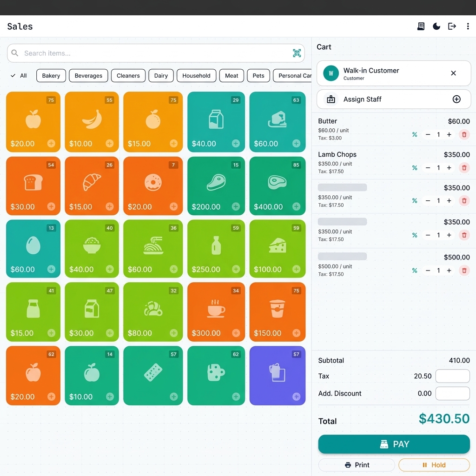Screen dimensions: 476x476
Task: Click the Hold button
Action: (433, 465)
